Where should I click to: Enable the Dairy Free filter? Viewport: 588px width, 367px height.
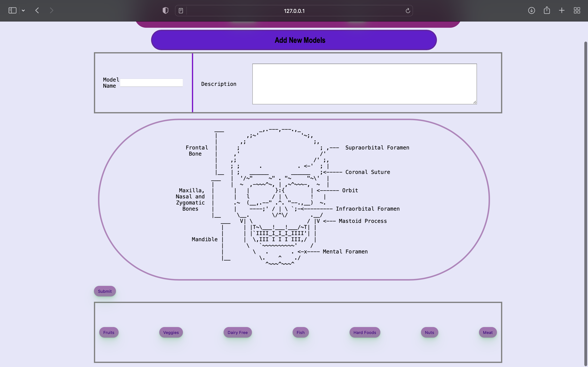point(237,332)
